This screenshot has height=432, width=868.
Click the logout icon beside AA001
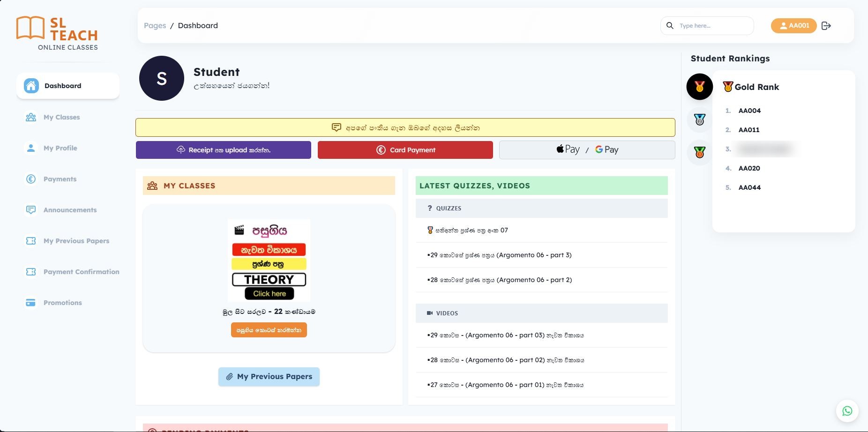(826, 26)
